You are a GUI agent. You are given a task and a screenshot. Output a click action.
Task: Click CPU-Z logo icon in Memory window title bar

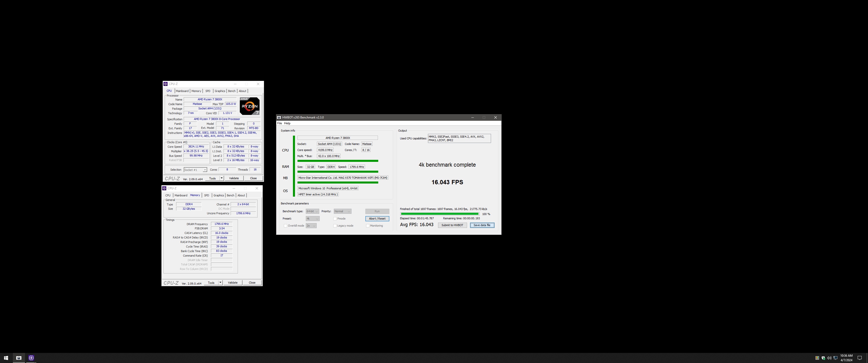[x=164, y=188]
